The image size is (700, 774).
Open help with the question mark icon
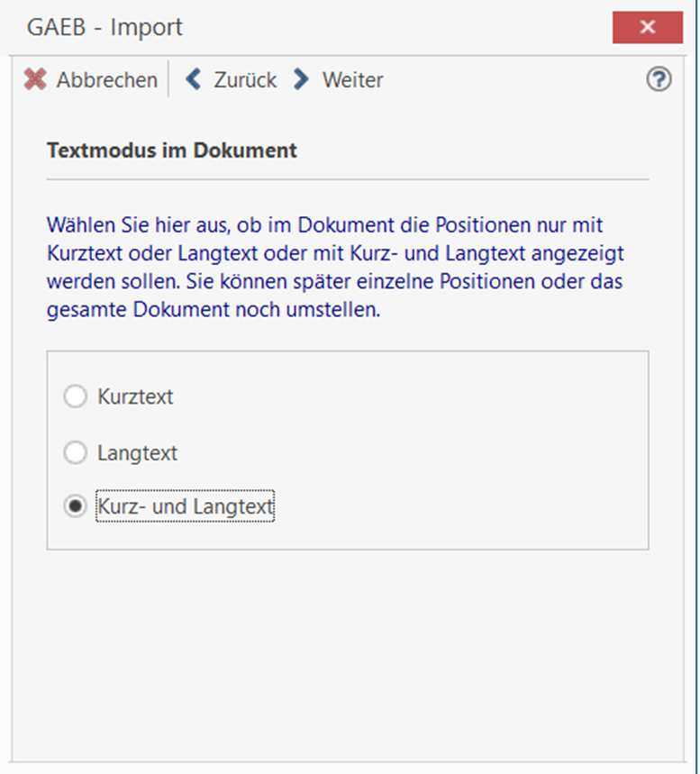point(659,80)
